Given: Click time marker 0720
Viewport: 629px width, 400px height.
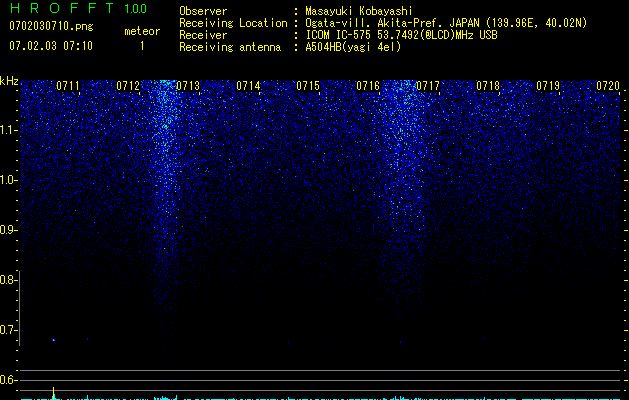Looking at the screenshot, I should (608, 86).
